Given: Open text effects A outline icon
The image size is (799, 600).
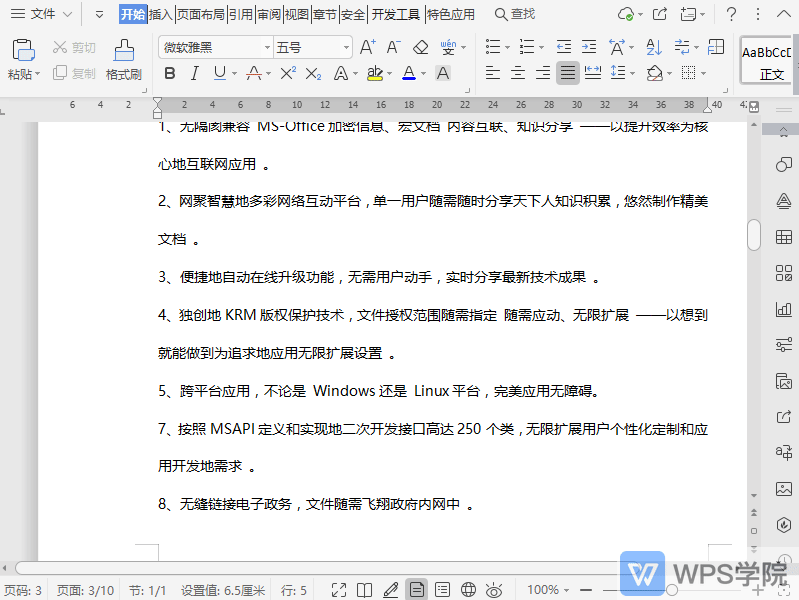Looking at the screenshot, I should pyautogui.click(x=340, y=73).
